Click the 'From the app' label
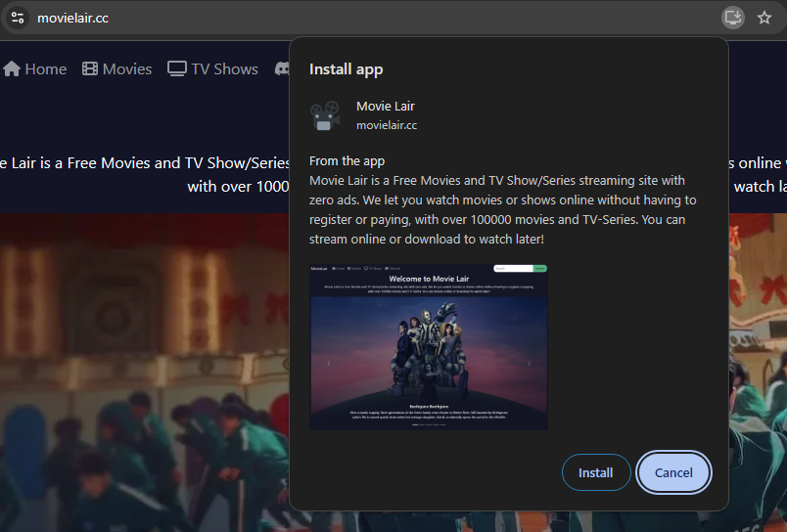787x532 pixels. pos(347,161)
